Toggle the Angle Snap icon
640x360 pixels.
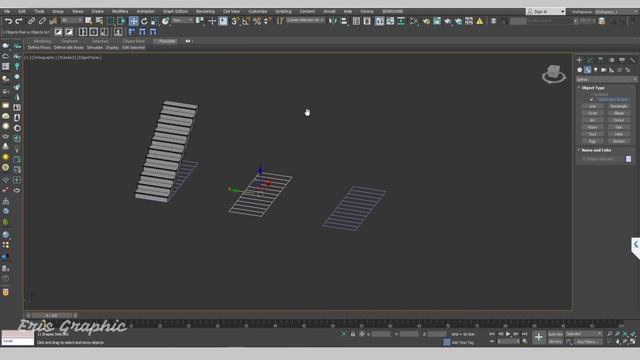point(246,21)
